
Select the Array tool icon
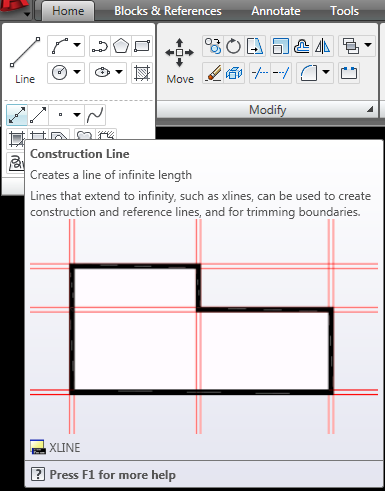pyautogui.click(x=351, y=46)
